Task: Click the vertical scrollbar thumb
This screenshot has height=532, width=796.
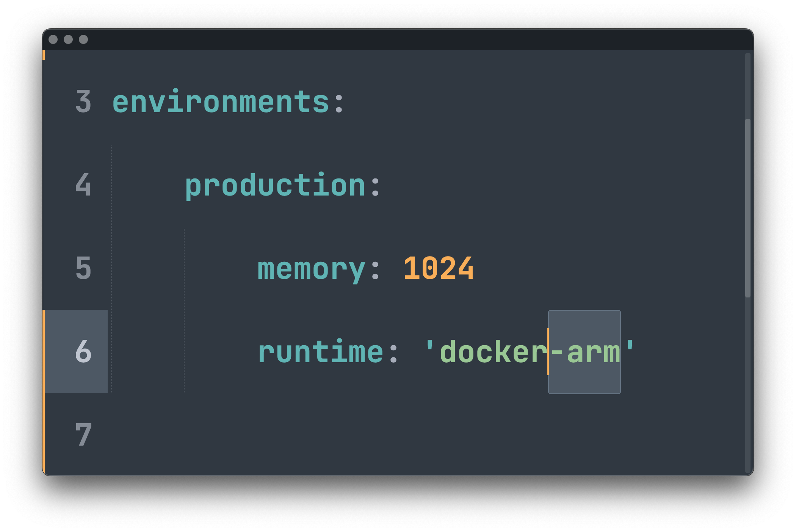Action: tap(747, 208)
